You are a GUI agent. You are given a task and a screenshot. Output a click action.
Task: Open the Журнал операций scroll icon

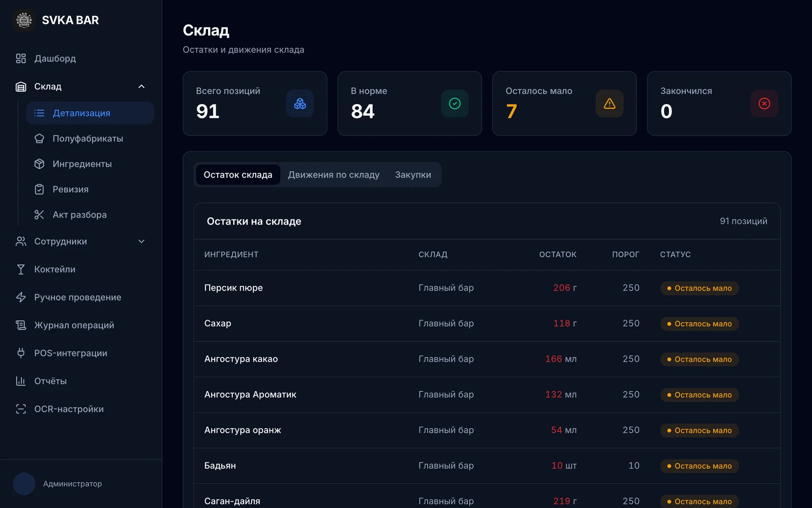tap(21, 325)
